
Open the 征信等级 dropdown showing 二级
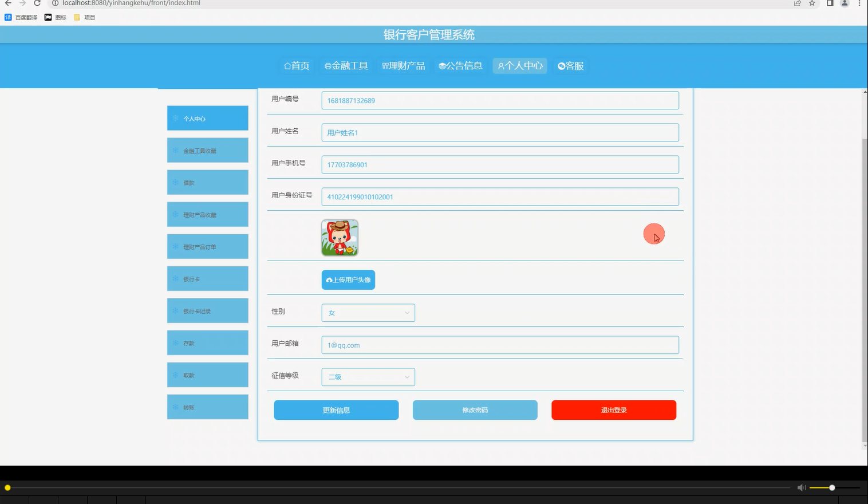tap(368, 377)
